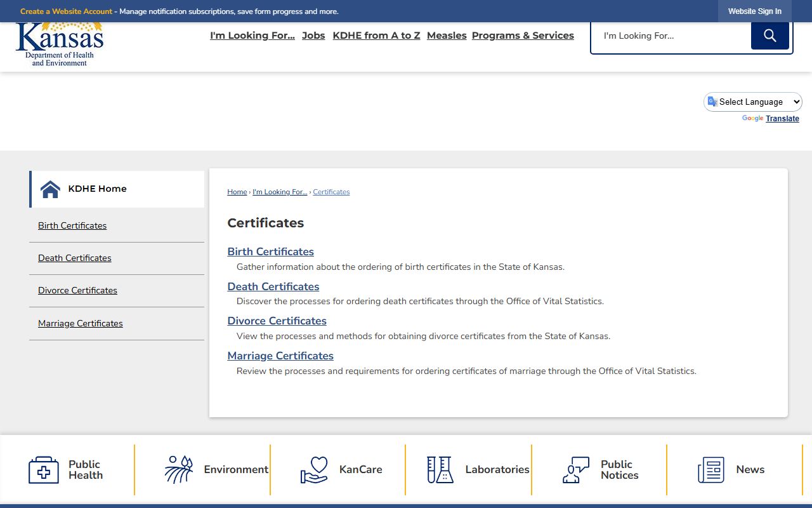Click the Environment label in the bottom bar

coord(236,470)
